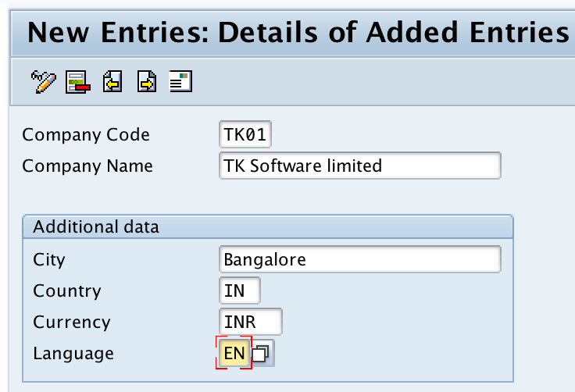This screenshot has width=575, height=392.
Task: Click the rightmost toolbar document icon
Action: click(x=181, y=81)
